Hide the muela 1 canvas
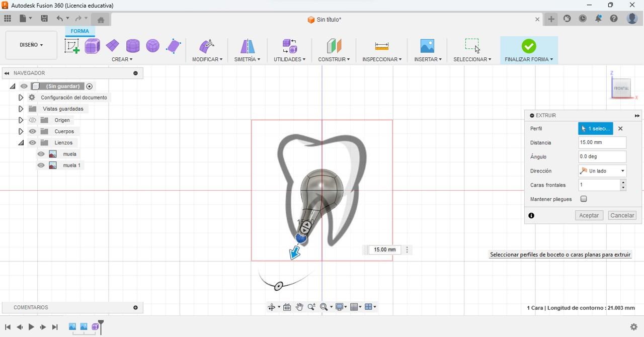Image resolution: width=644 pixels, height=337 pixels. 41,165
